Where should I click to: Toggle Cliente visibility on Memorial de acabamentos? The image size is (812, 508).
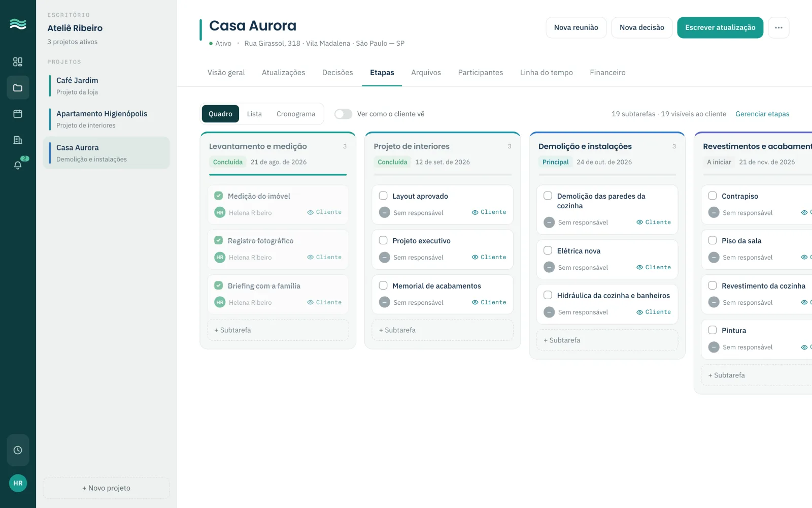pos(489,302)
